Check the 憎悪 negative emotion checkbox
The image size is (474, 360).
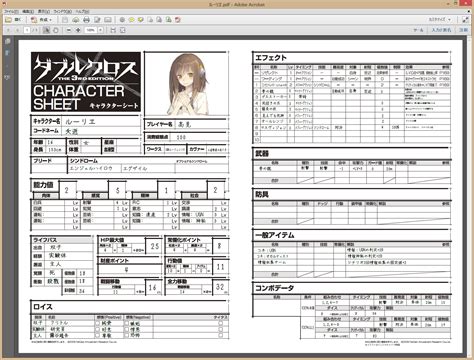[x=126, y=329]
